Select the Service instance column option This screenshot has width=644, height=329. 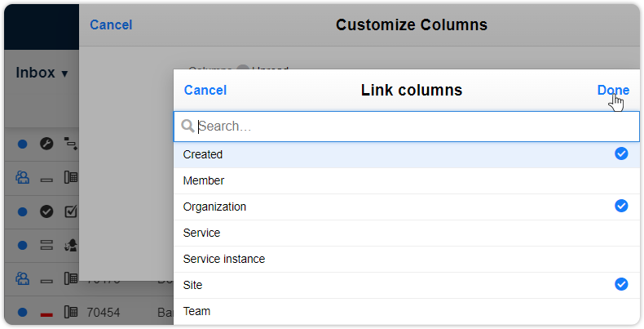(x=407, y=259)
